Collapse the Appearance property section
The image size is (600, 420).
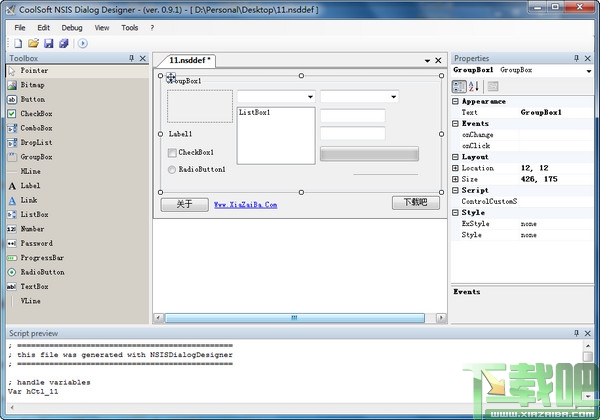coord(455,101)
